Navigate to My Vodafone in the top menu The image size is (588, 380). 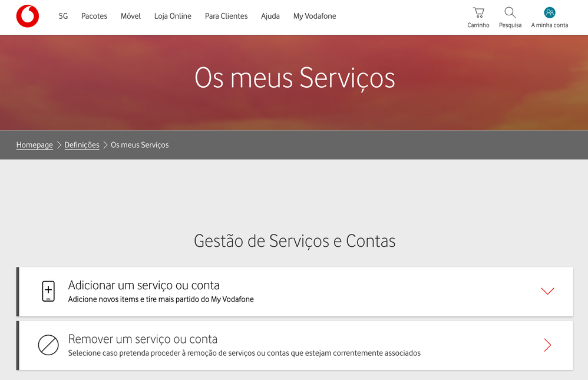(315, 16)
